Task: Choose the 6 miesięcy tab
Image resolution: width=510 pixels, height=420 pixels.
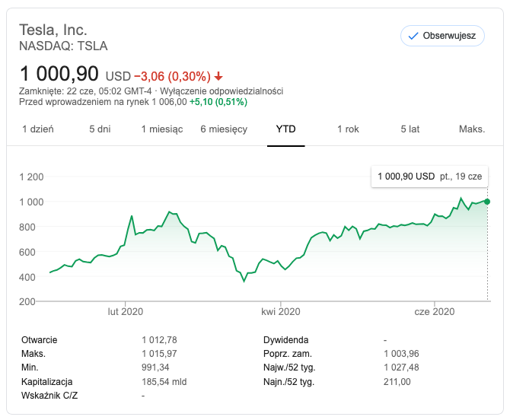Action: 224,129
